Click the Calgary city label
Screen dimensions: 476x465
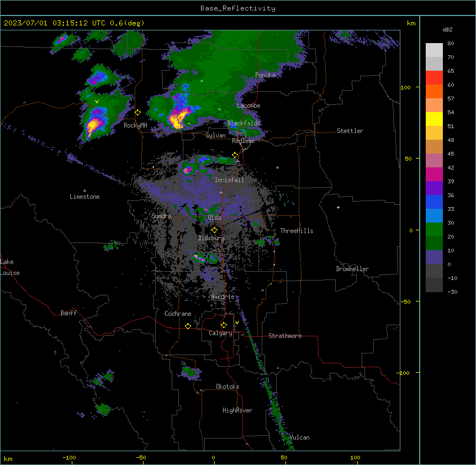[220, 333]
